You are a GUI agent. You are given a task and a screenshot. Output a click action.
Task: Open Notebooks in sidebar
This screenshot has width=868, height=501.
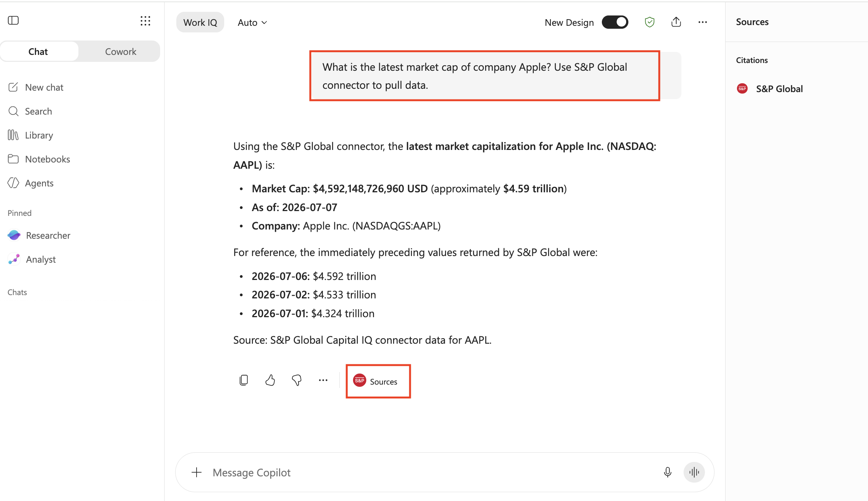click(39, 159)
